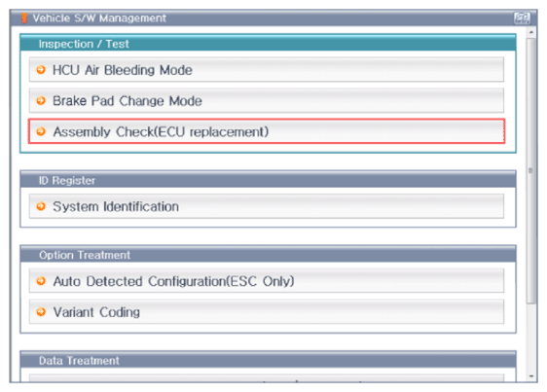
Task: Open HCU Air Bleeding Mode
Action: (x=267, y=70)
